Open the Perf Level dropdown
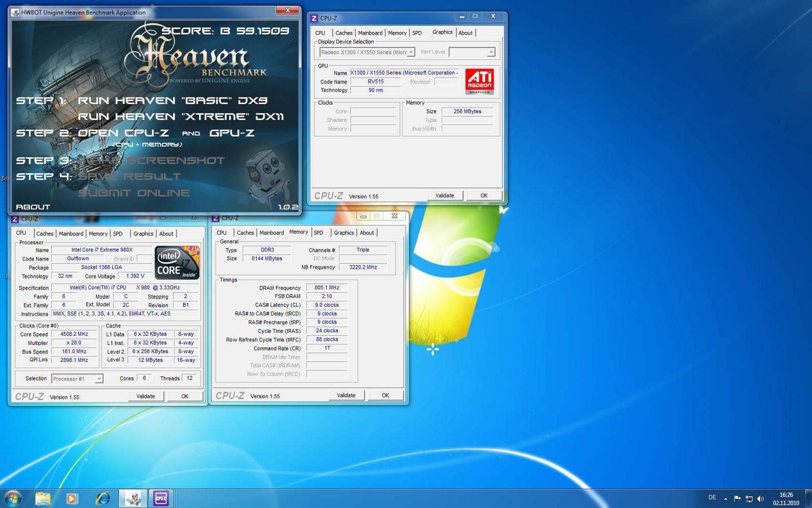The width and height of the screenshot is (812, 508). (472, 52)
